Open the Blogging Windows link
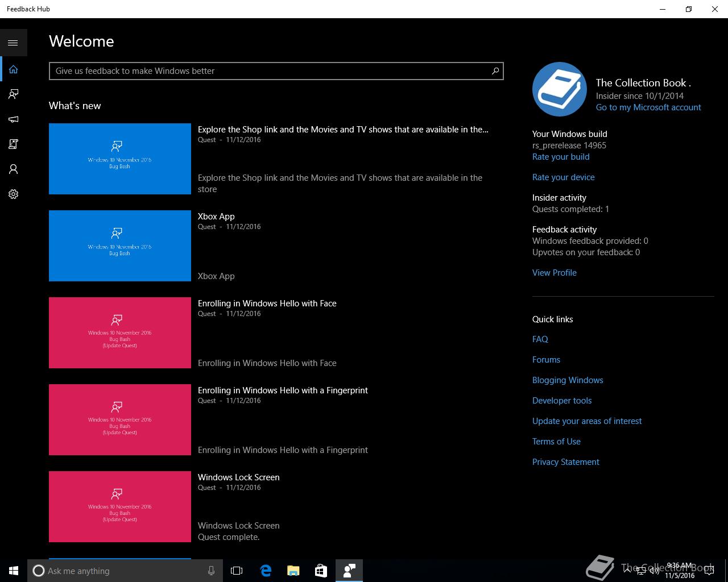 click(x=568, y=380)
